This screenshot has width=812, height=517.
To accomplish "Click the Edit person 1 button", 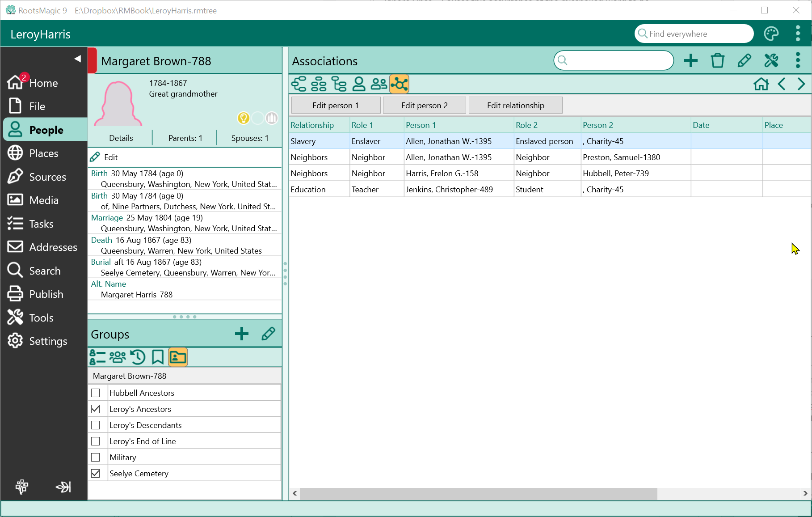I will pos(335,106).
